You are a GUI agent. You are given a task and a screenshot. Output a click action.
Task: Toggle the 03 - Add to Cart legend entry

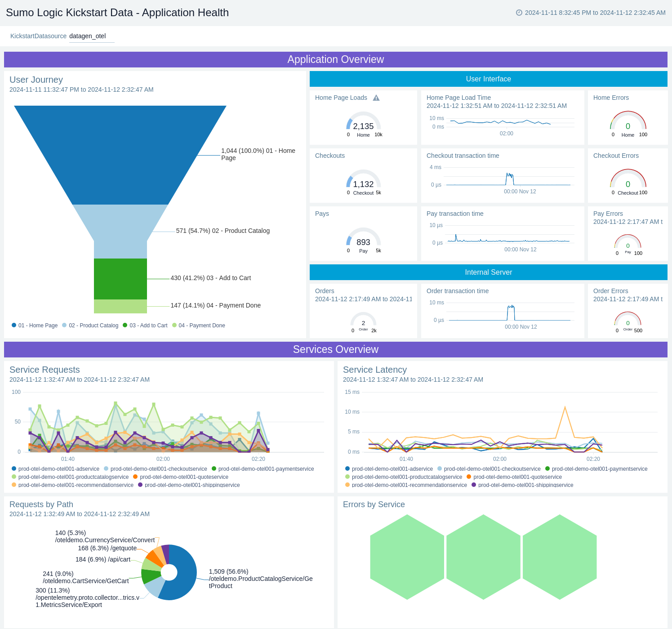[x=145, y=326]
